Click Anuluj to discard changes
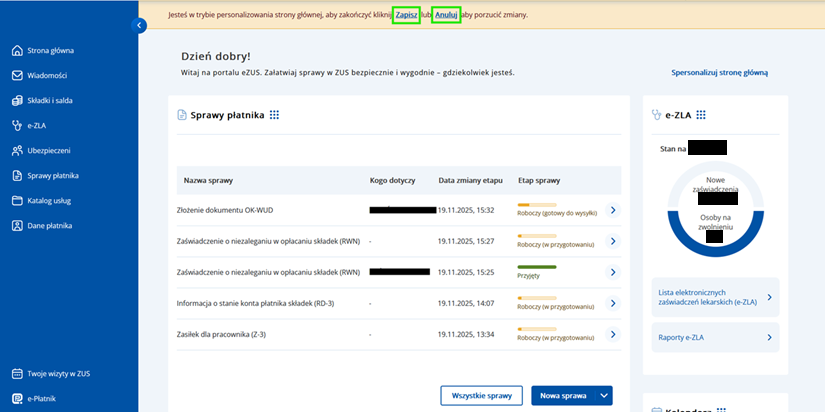This screenshot has width=825, height=412. tap(446, 16)
